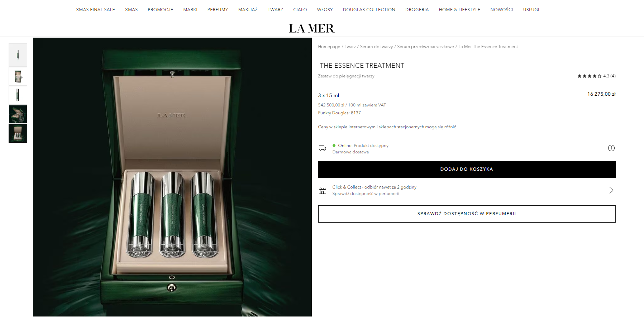Click the delivery info circle icon
644x319 pixels.
611,148
